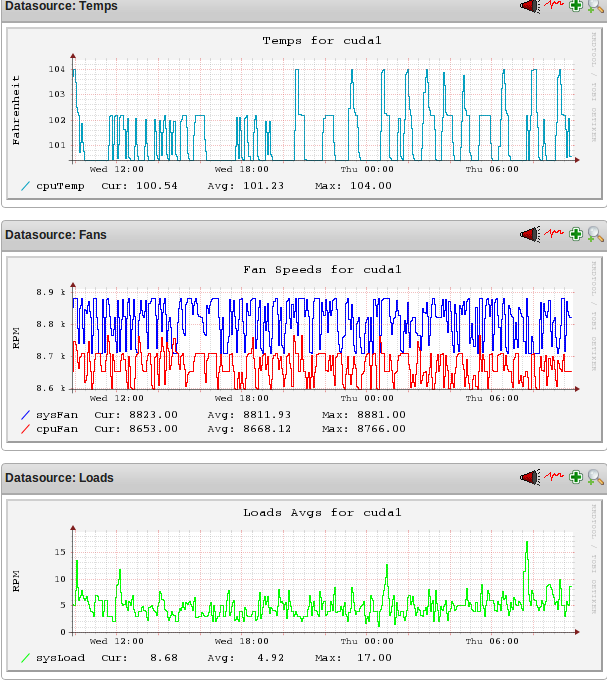The image size is (607, 681).
Task: Click the red pulse-line icon in Fans header
Action: coord(554,233)
